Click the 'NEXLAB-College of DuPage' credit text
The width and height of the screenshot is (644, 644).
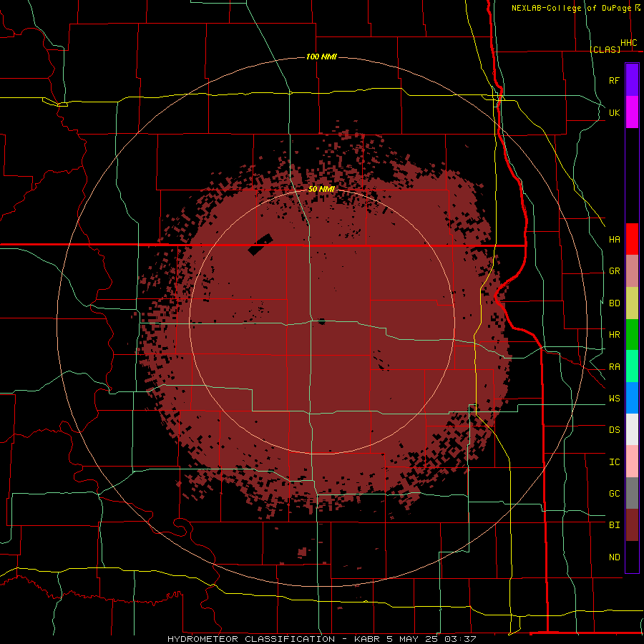(571, 8)
